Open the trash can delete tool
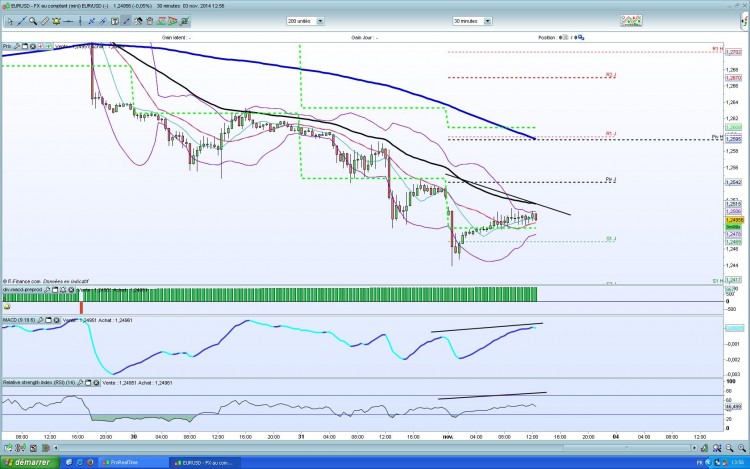Screen dimensions: 750x469 pos(150,21)
